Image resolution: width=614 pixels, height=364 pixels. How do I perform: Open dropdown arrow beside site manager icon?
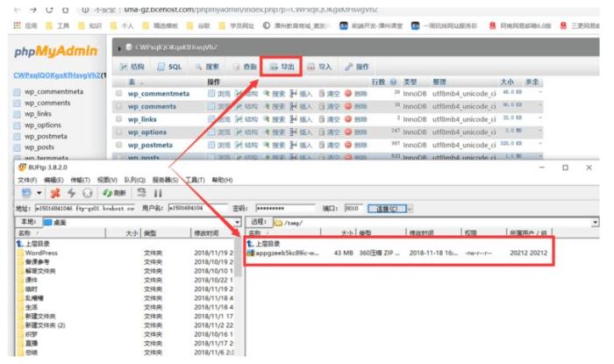(39, 193)
